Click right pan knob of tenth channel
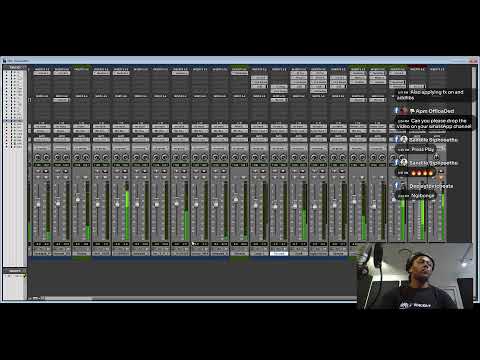The height and width of the screenshot is (360, 480). pos(224,157)
